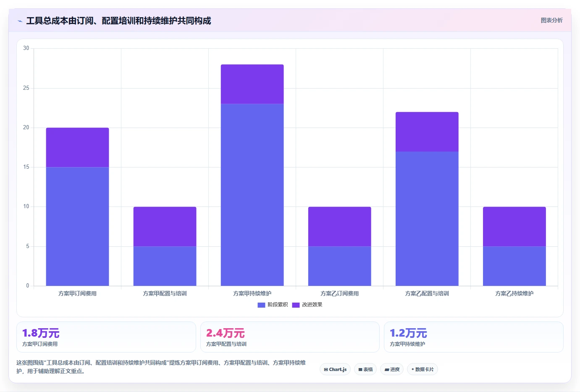This screenshot has width=580, height=392.
Task: Click the blue 阶段累积 segment of 方案乙配置与培训
Action: [427, 219]
